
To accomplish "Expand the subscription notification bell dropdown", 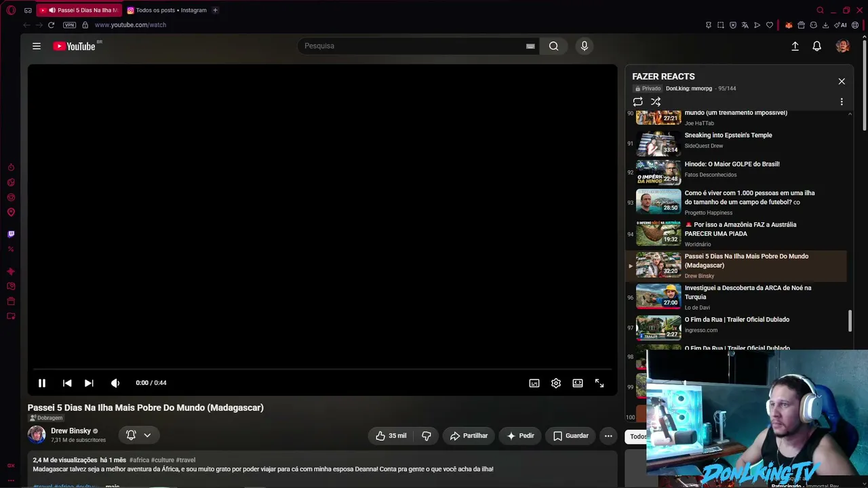I will [139, 435].
